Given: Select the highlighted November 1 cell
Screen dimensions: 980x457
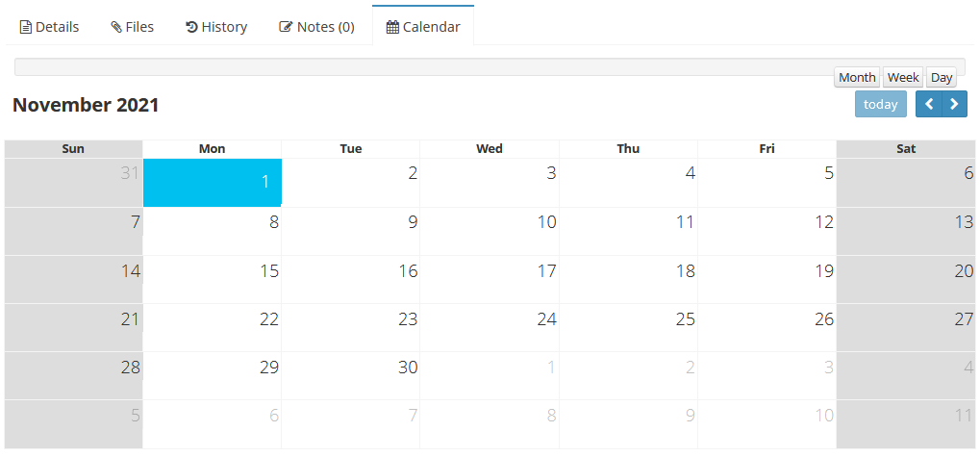Looking at the screenshot, I should (x=213, y=183).
